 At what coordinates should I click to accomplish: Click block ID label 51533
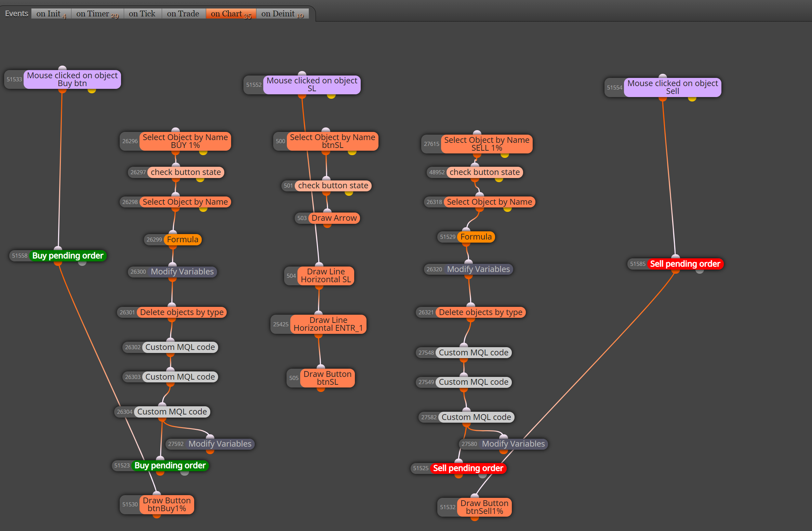click(14, 79)
